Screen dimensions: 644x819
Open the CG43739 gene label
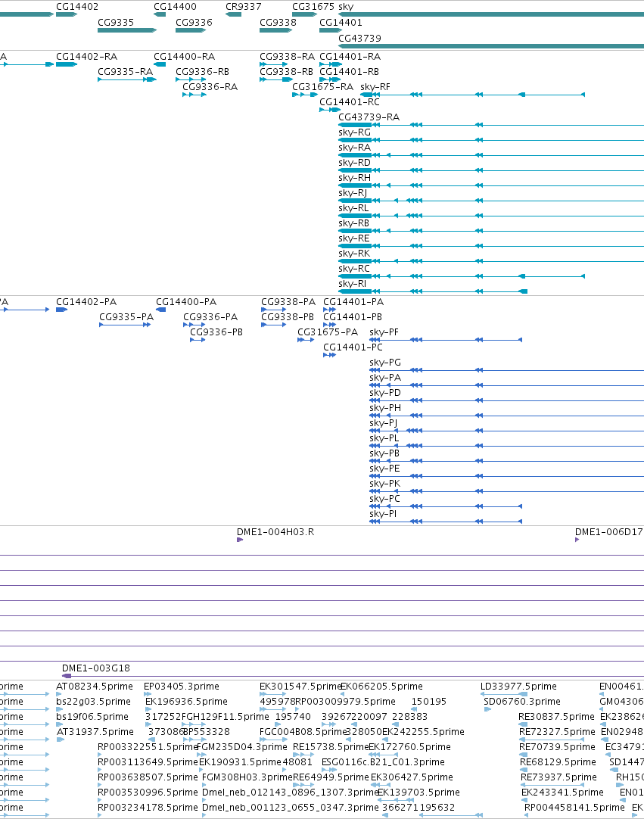360,38
